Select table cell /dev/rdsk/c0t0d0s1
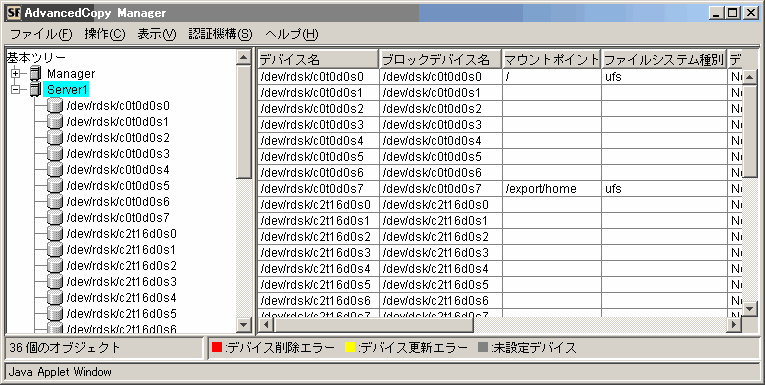The width and height of the screenshot is (765, 385). point(318,93)
